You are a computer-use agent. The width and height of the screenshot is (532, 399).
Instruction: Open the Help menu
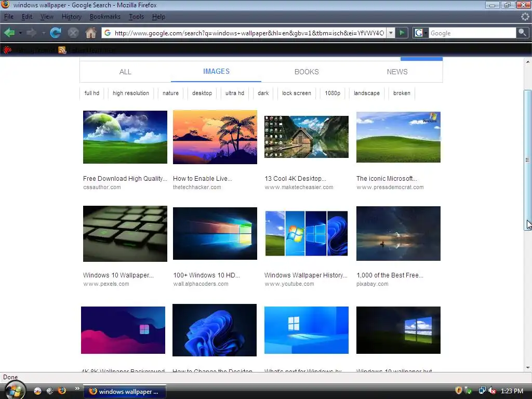click(x=158, y=17)
